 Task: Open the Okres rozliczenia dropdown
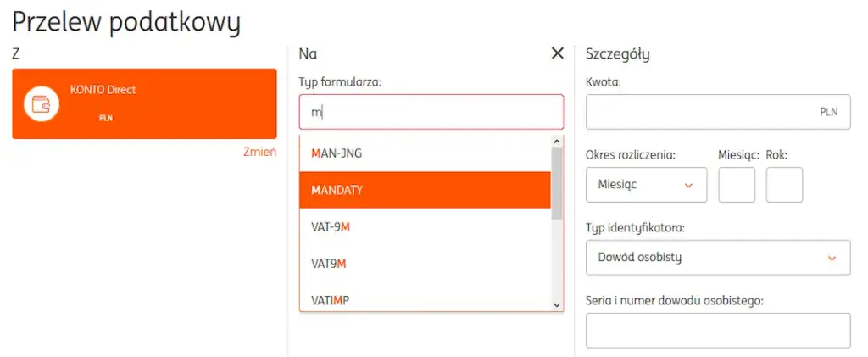click(x=646, y=184)
